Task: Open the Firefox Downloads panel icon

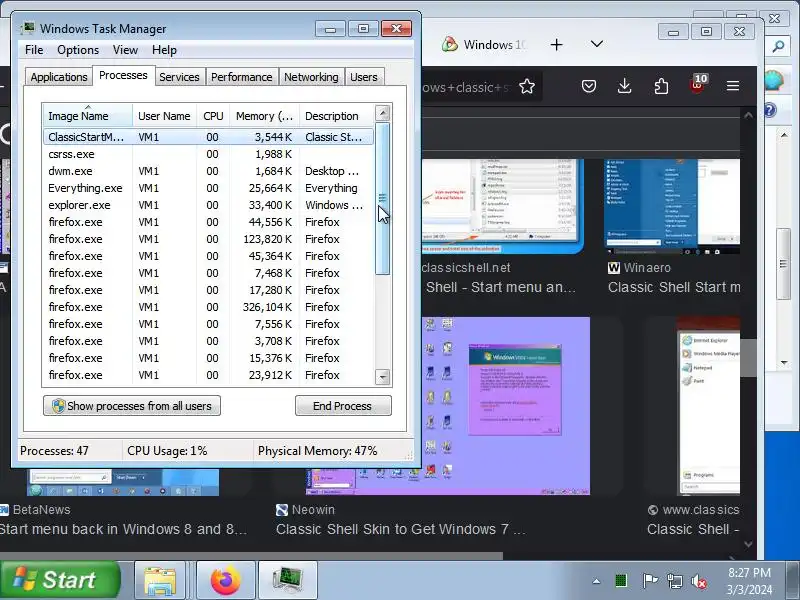Action: tap(624, 86)
